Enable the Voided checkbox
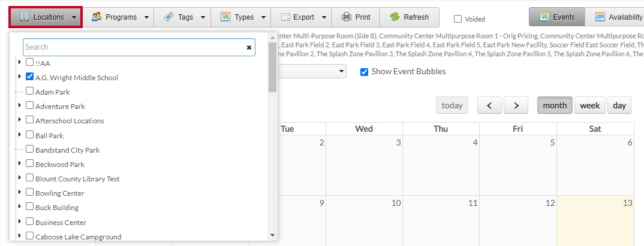Screen dimensions: 644x246 click(x=458, y=19)
